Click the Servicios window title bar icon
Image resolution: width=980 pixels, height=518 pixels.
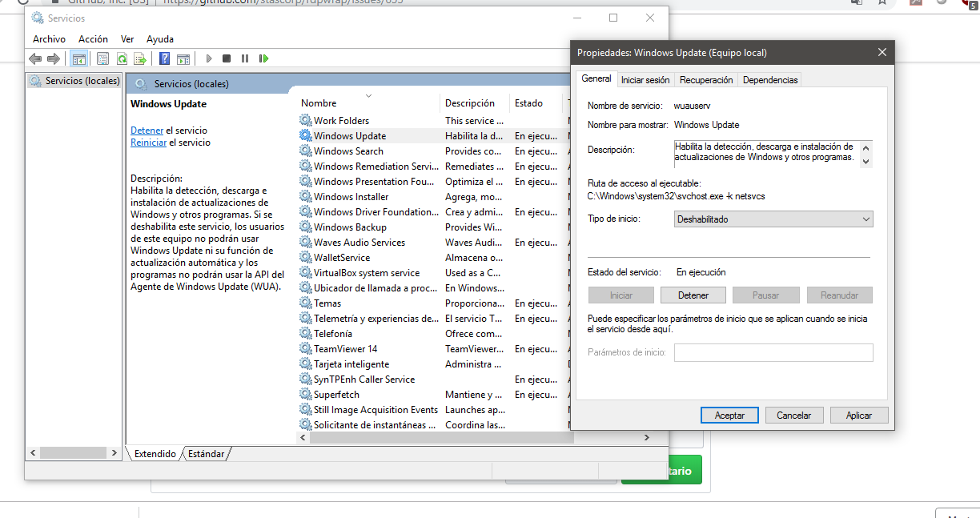click(38, 18)
